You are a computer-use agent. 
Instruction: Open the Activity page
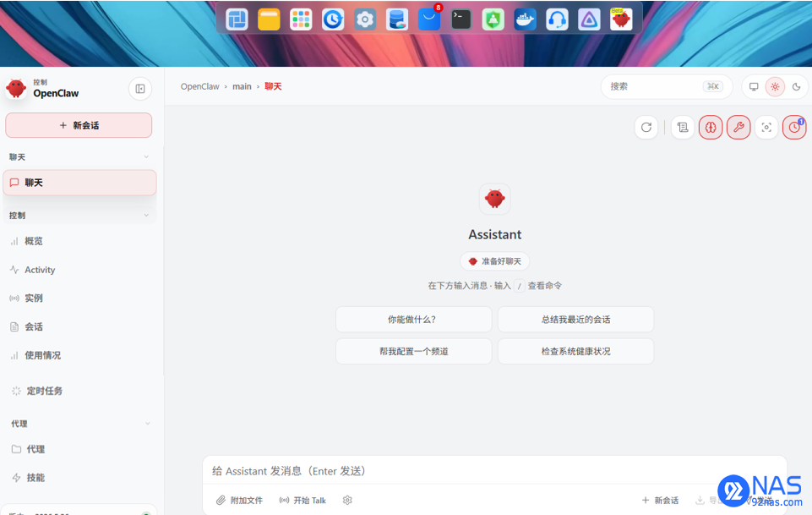tap(79, 270)
